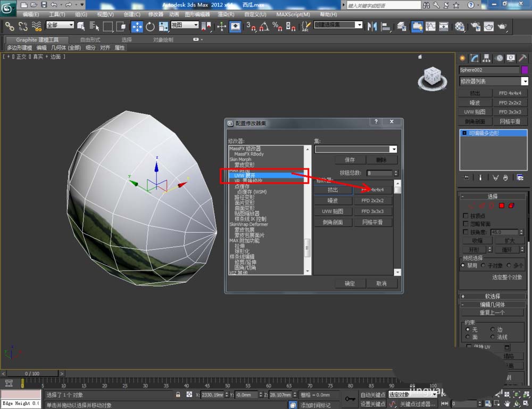Click the teapot Render icon

point(501,26)
